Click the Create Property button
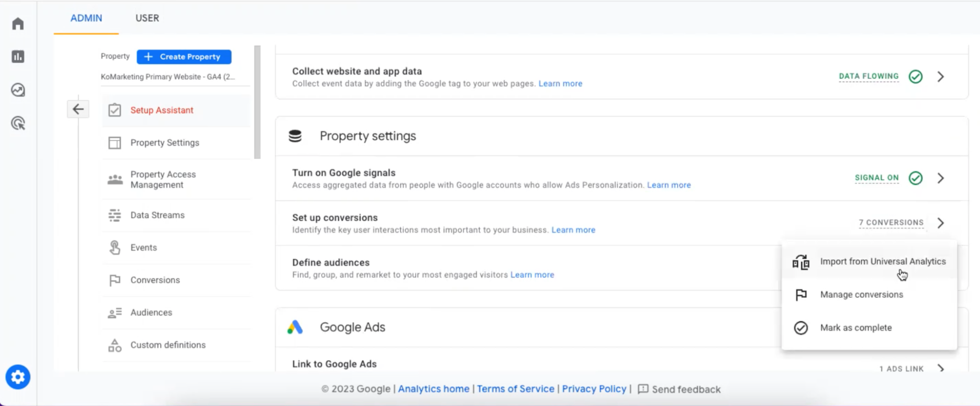This screenshot has width=980, height=406. coord(184,57)
